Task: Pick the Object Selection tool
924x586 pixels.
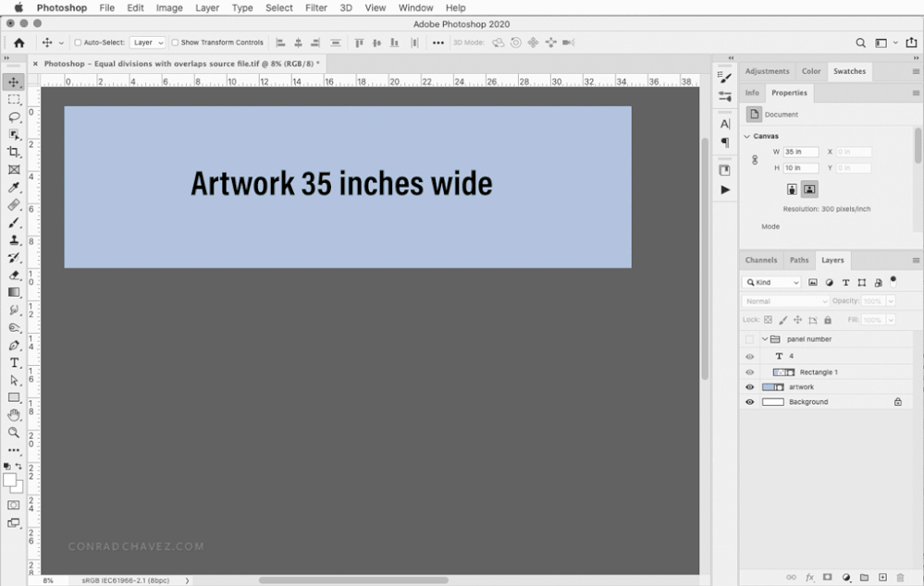Action: pyautogui.click(x=14, y=134)
